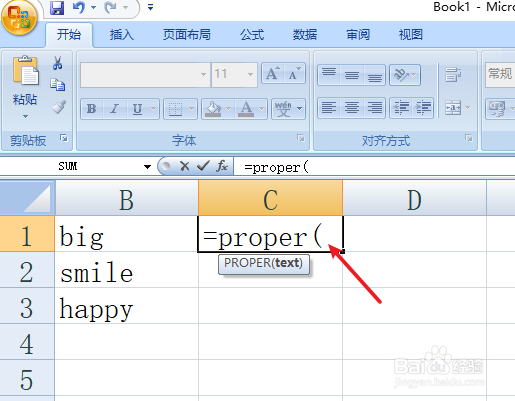Open Insert Function fx dialog
Viewport: 515px width, 401px height.
222,166
